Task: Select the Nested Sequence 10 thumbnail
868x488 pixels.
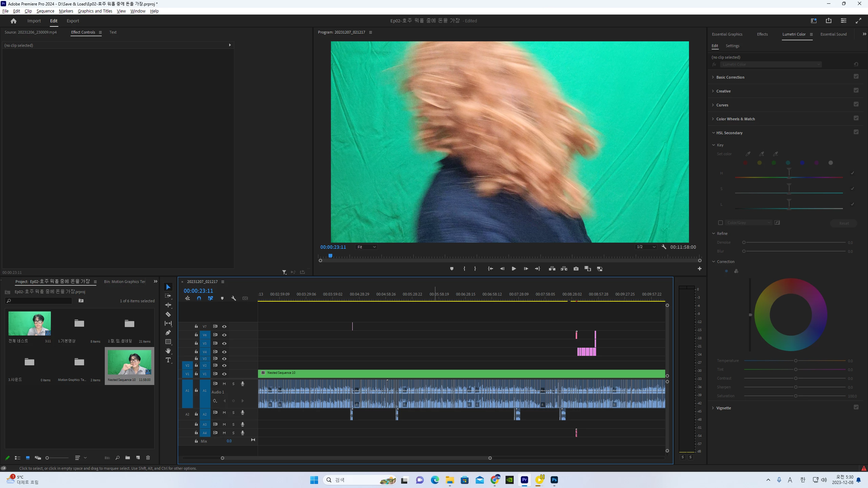Action: point(130,362)
